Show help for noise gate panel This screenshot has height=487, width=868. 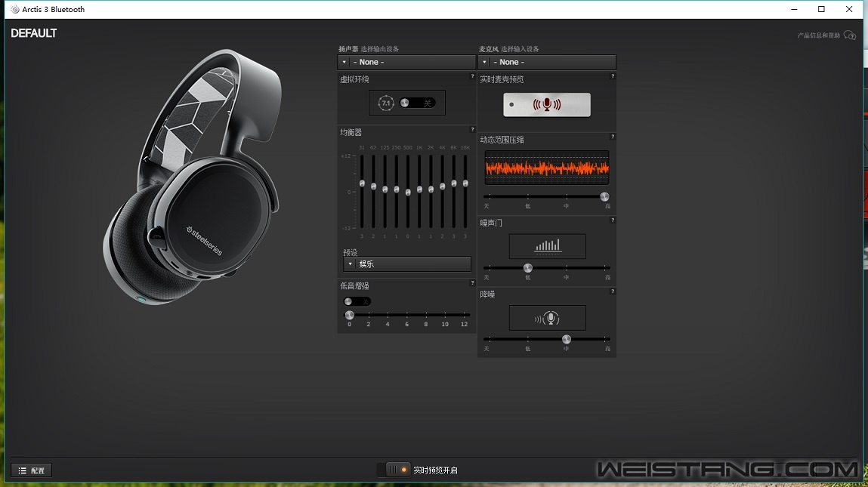coord(612,220)
